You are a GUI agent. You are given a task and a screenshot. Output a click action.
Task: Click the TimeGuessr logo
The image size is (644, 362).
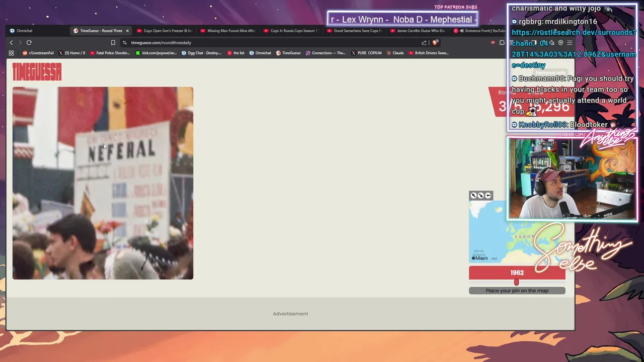click(x=37, y=72)
